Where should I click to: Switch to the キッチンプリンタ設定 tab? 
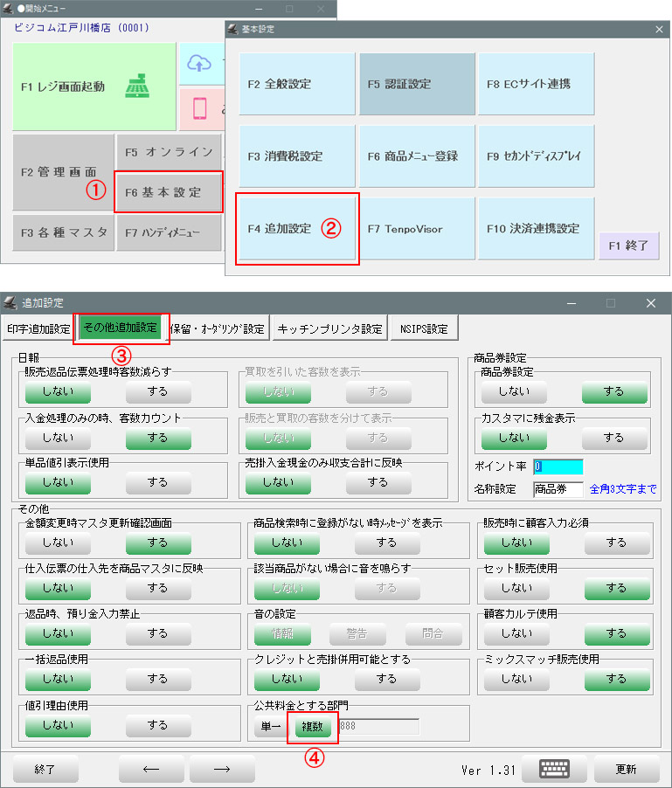(x=329, y=328)
